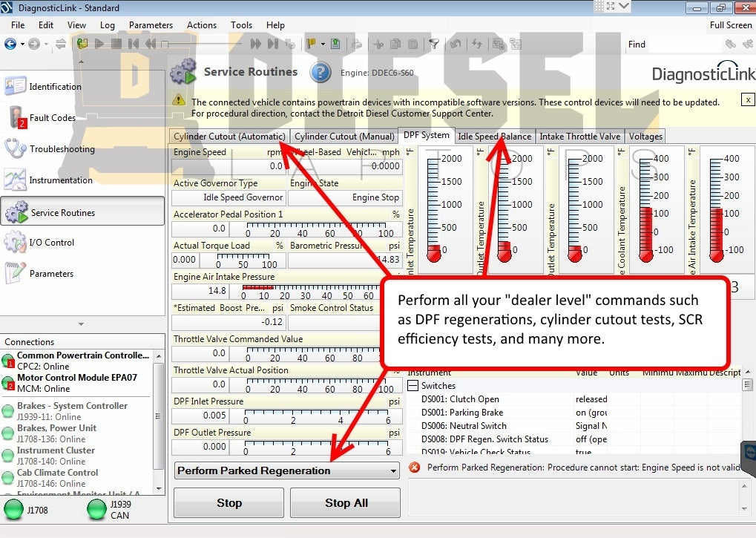756x538 pixels.
Task: Open the flag icon dropdown arrow
Action: [323, 45]
